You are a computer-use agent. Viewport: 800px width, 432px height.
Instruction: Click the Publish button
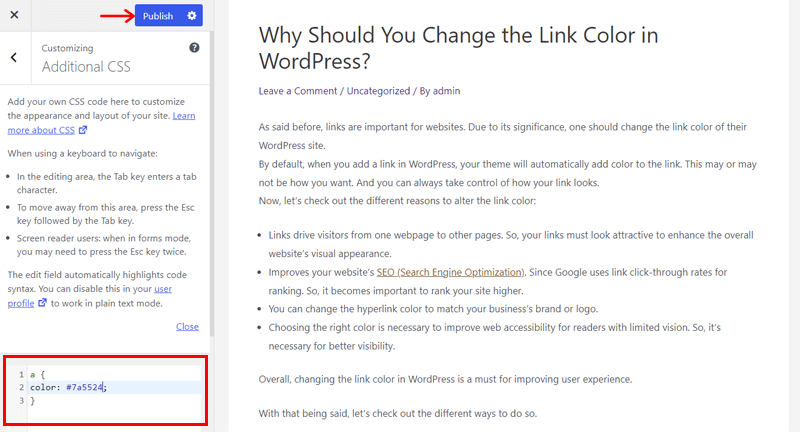(x=158, y=16)
